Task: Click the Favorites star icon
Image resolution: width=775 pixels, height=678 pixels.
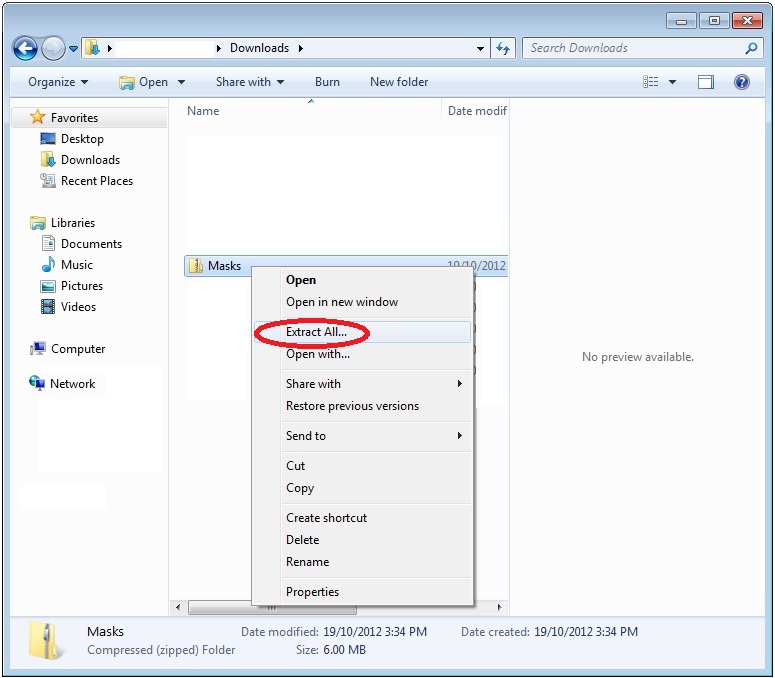Action: pos(37,117)
